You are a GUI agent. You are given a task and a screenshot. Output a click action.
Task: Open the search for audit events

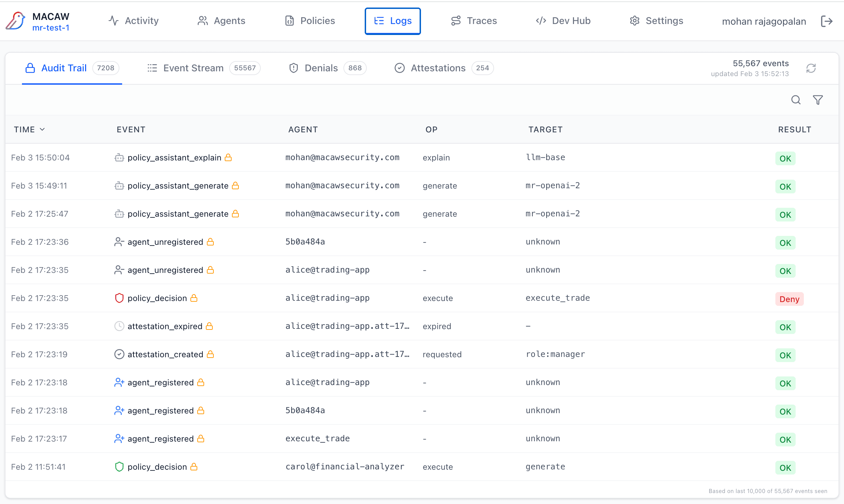click(796, 100)
